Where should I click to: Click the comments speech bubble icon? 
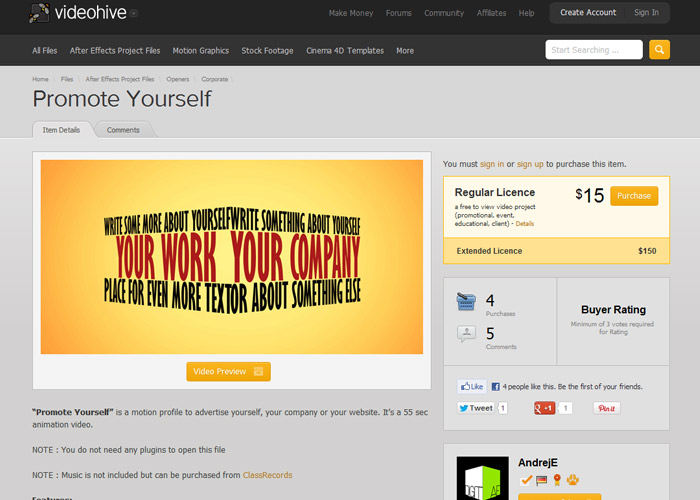coord(467,334)
